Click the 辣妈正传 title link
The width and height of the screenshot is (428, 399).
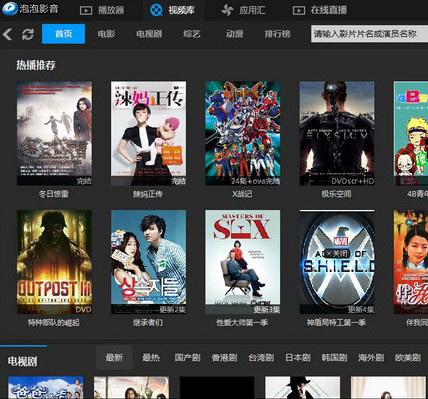148,194
